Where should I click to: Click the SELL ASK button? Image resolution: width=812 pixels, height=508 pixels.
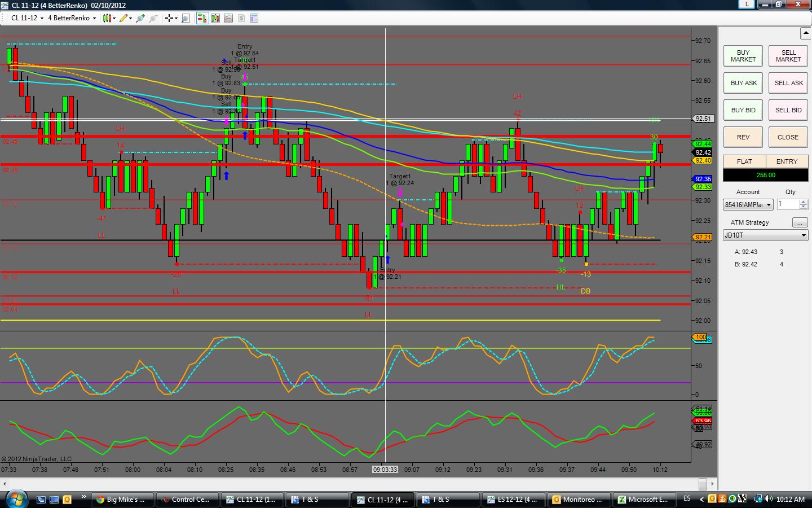pos(788,83)
